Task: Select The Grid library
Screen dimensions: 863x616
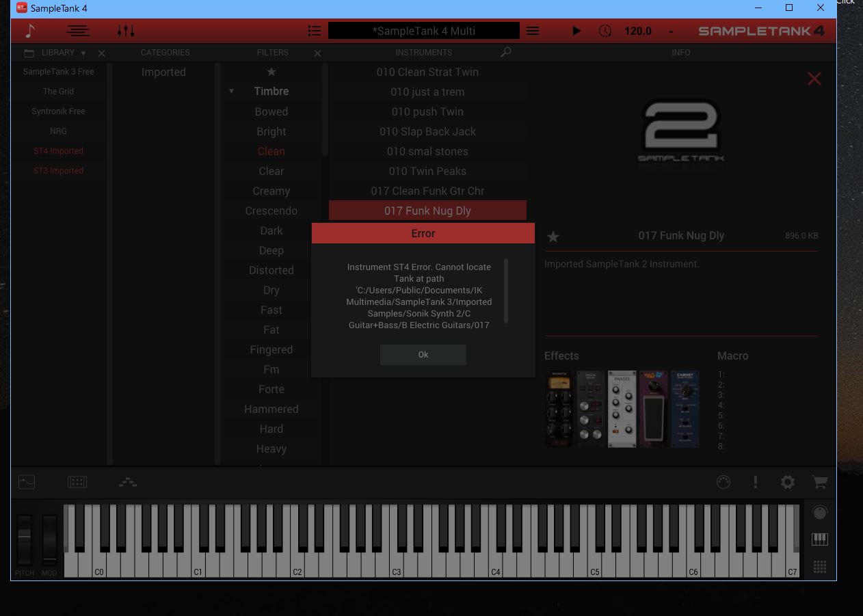Action: 59,92
